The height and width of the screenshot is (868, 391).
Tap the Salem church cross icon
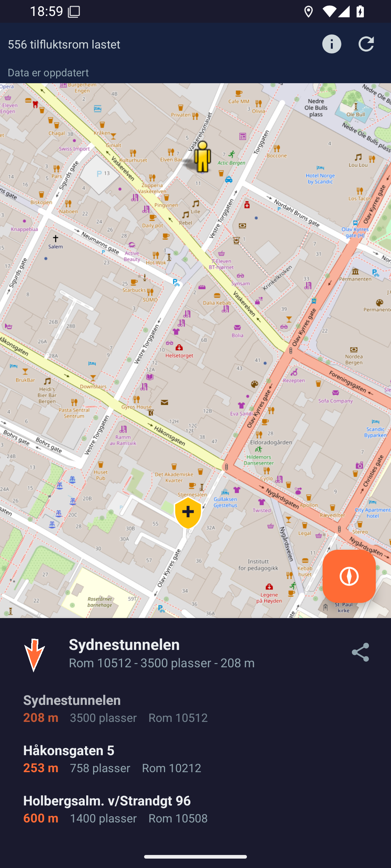point(55,238)
